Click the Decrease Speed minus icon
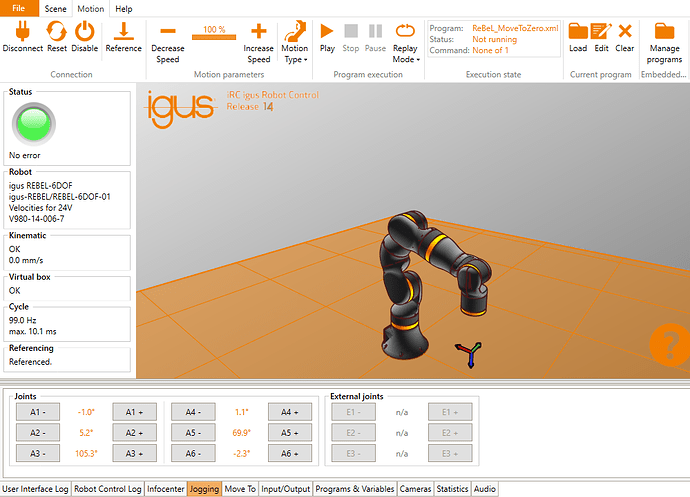 168,31
